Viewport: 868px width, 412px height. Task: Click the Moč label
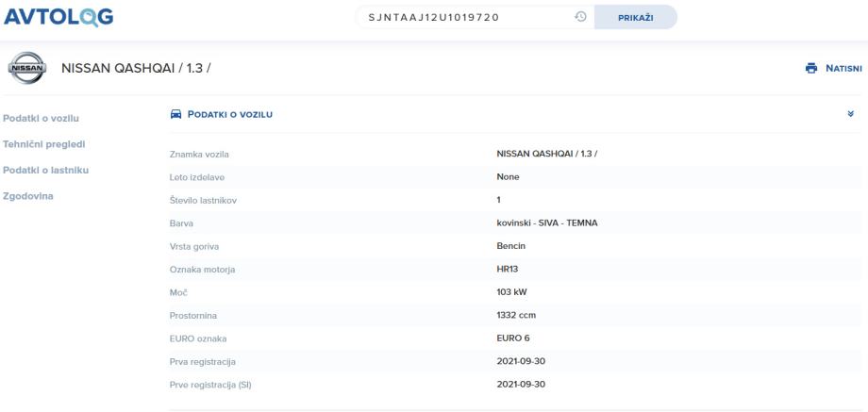pyautogui.click(x=178, y=292)
